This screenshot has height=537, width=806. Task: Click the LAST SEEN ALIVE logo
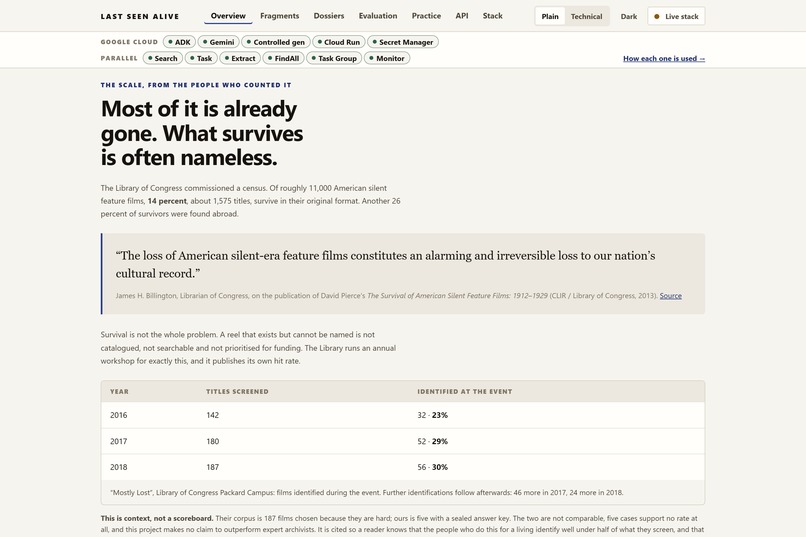(x=140, y=16)
